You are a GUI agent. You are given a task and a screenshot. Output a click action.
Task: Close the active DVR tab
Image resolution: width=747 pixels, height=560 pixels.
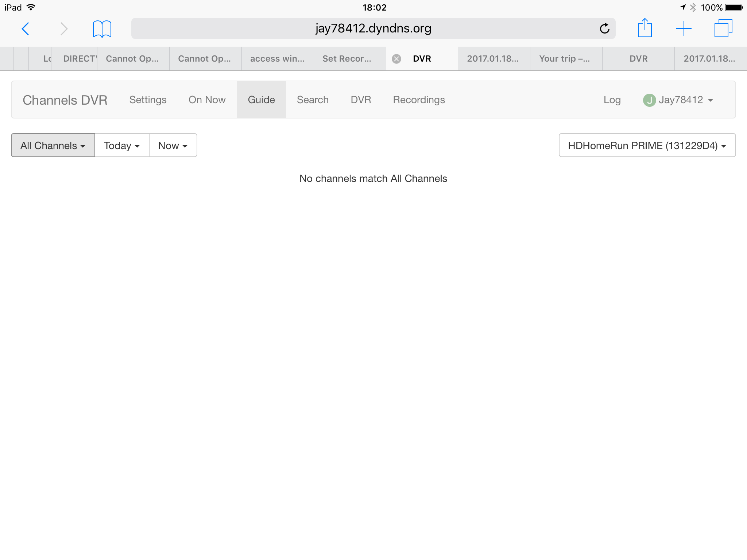pos(396,59)
